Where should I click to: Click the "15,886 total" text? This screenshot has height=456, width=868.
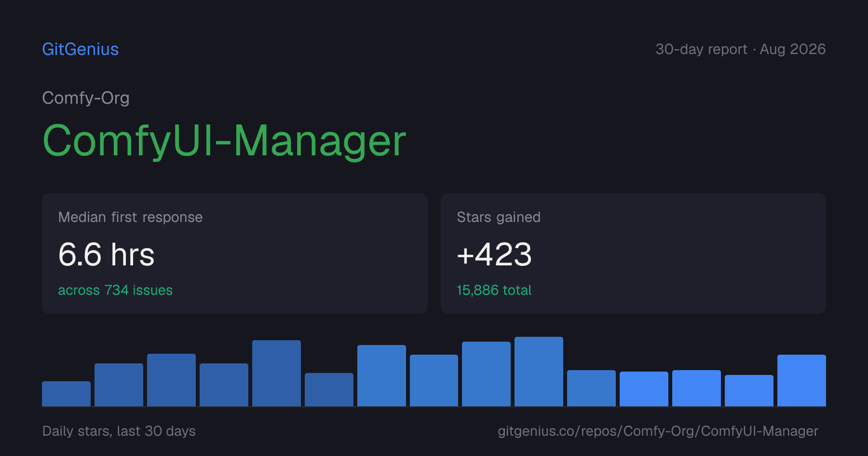494,290
